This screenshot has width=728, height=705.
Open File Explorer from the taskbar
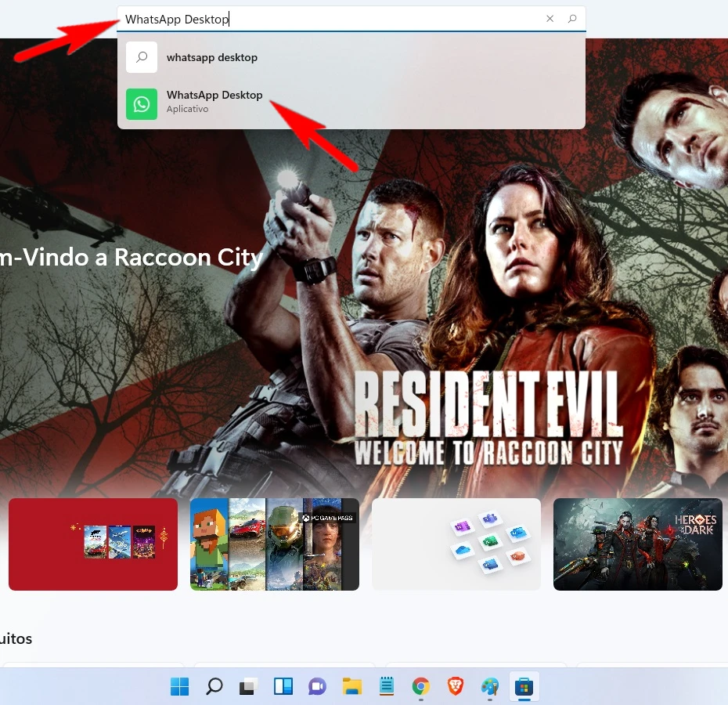pos(352,686)
